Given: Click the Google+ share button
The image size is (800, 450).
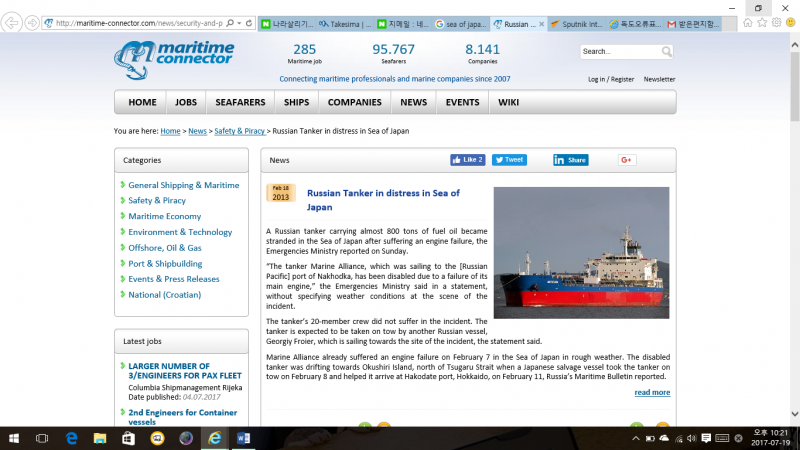Looking at the screenshot, I should click(x=627, y=160).
